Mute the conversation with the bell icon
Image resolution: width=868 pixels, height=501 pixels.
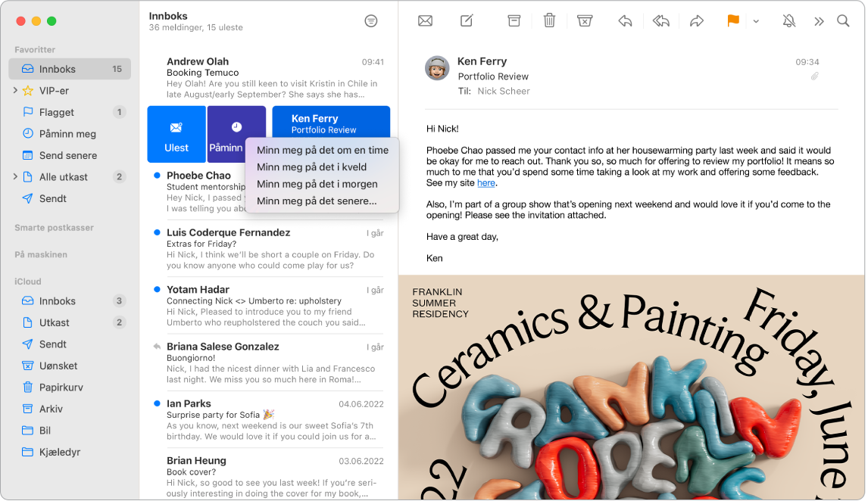pos(788,21)
